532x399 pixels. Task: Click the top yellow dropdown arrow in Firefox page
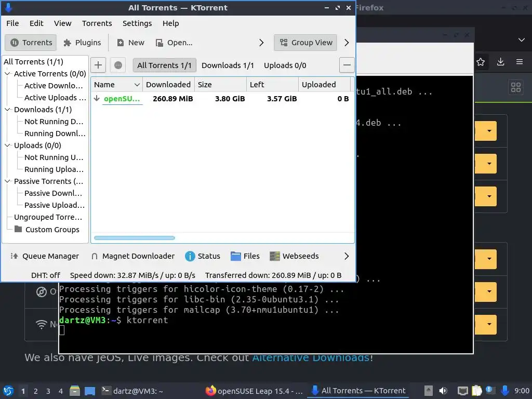[x=489, y=131]
